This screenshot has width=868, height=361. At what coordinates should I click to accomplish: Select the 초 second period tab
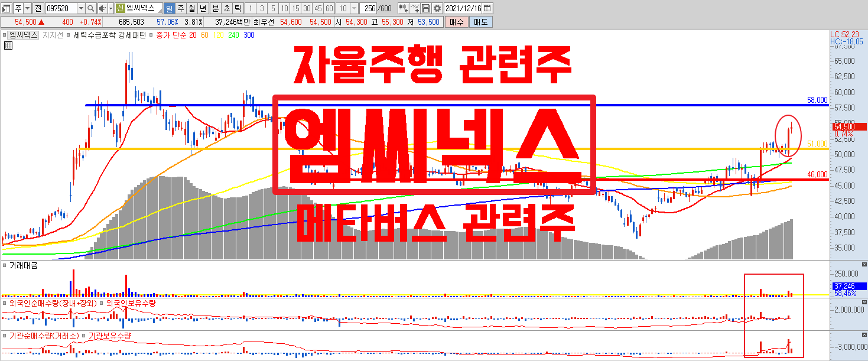[226, 8]
